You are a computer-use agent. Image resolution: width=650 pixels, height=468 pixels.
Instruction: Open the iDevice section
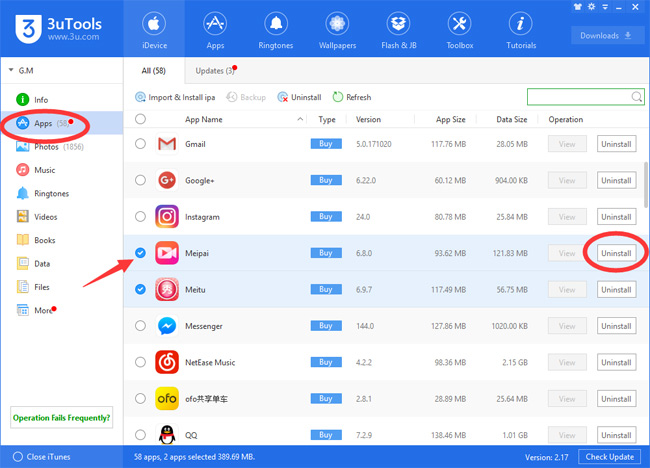(154, 30)
